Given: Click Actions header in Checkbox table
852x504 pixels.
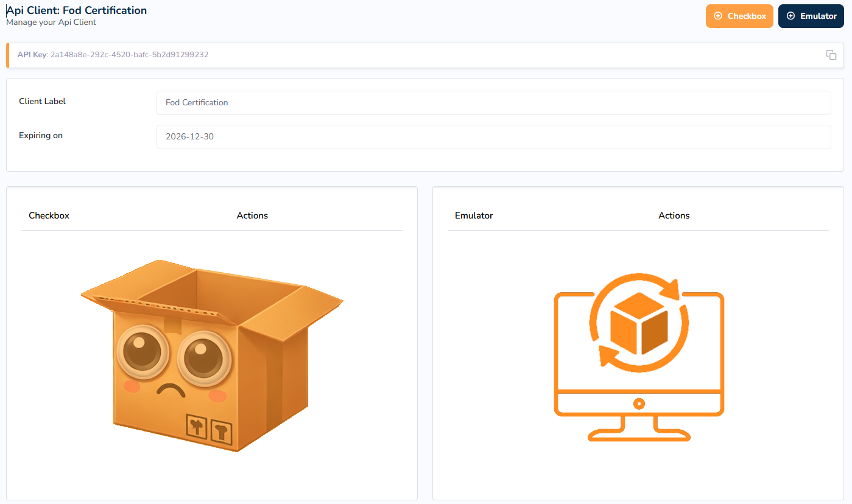Looking at the screenshot, I should 252,215.
